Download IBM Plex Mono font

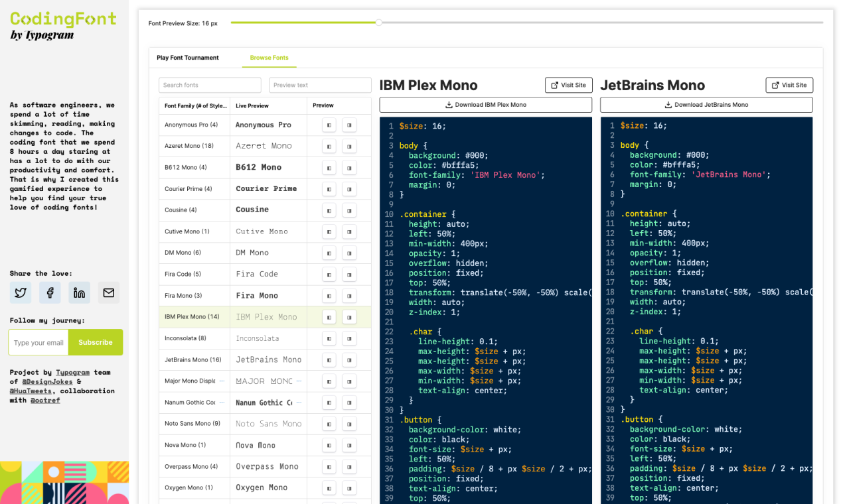485,104
